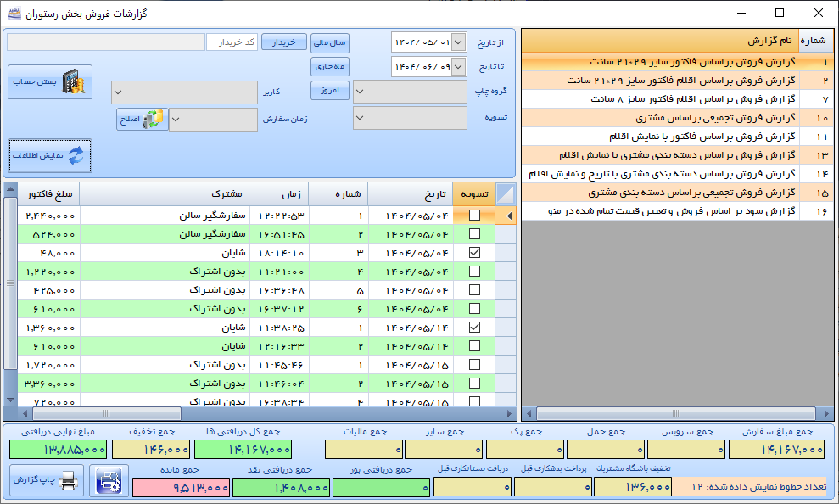Click the سال مالی button
The image size is (839, 504).
[x=330, y=42]
